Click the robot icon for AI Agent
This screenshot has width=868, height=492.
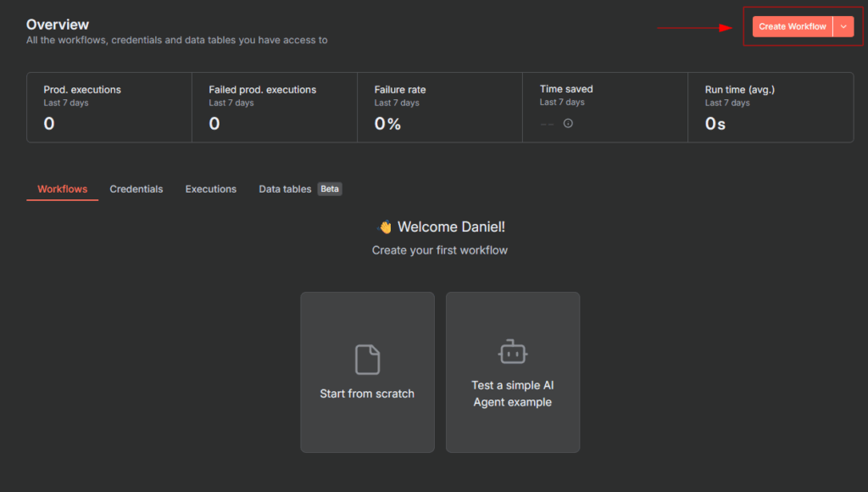[513, 352]
